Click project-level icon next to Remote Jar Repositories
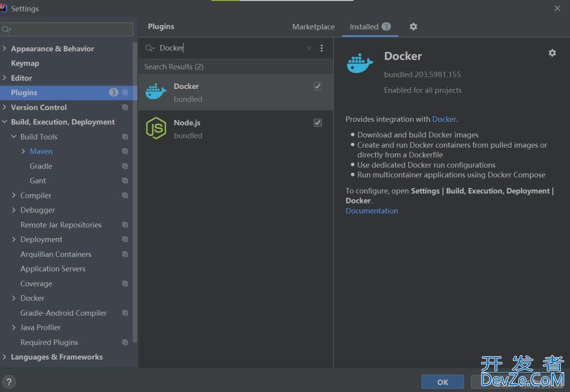 [125, 225]
